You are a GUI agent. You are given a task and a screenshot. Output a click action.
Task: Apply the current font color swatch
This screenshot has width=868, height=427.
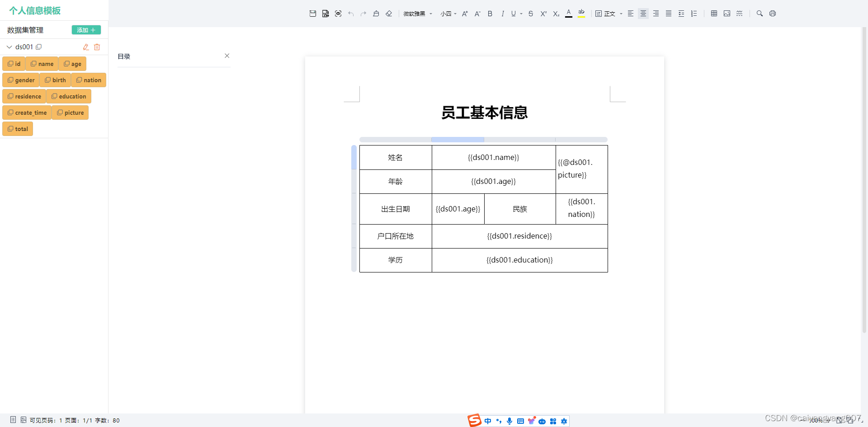pos(569,14)
